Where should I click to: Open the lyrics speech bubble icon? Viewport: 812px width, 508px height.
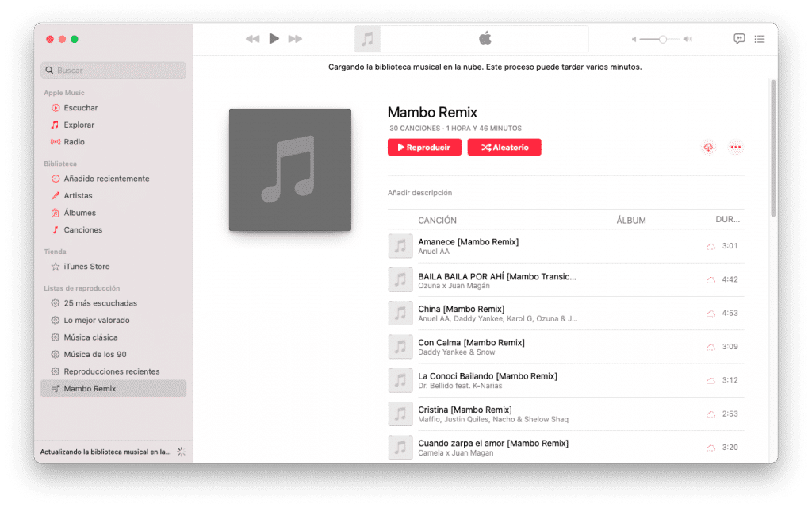tap(739, 38)
